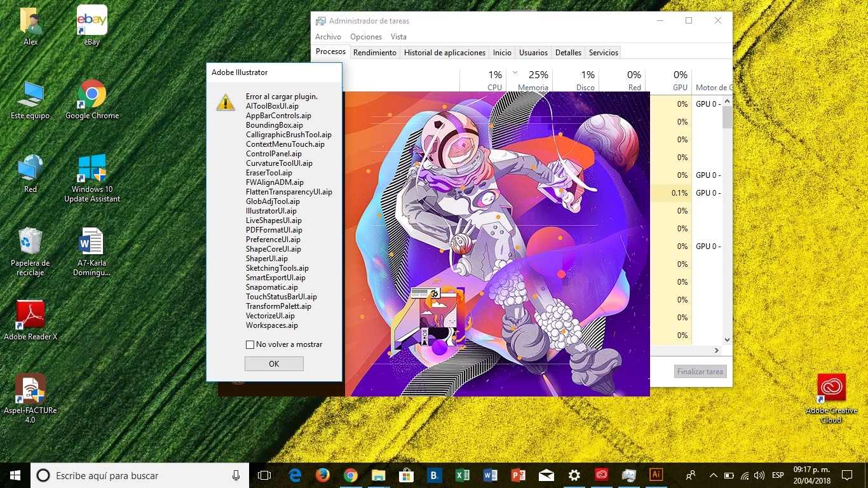Open Microsoft Edge from the taskbar
The width and height of the screenshot is (868, 488).
pos(295,475)
